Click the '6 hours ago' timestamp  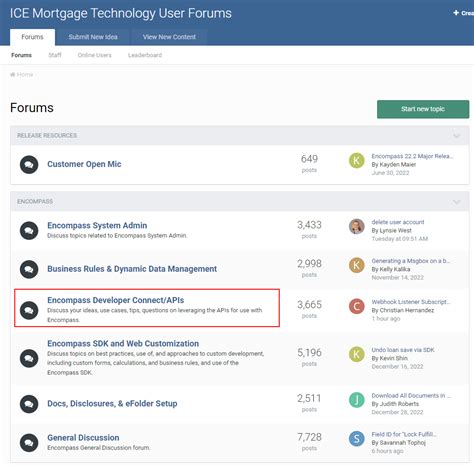click(387, 451)
